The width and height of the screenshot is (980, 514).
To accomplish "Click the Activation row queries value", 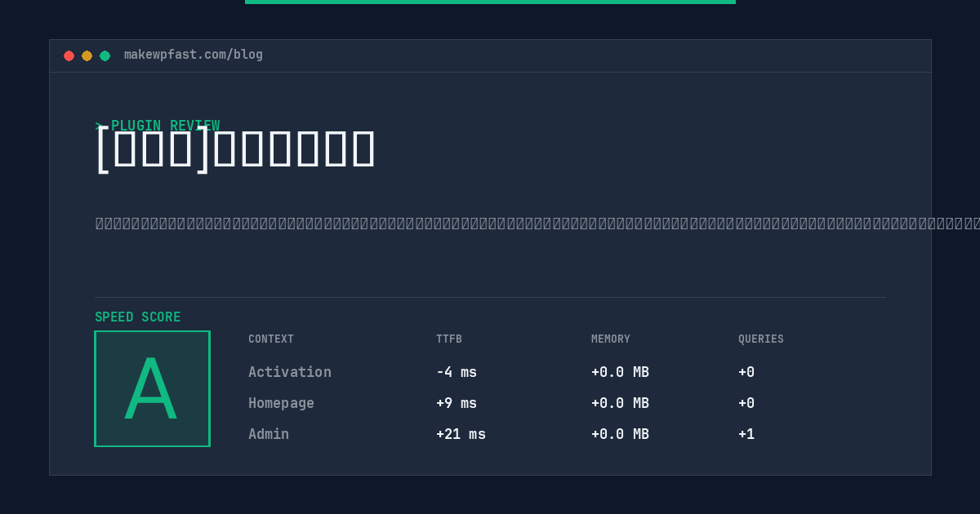I will point(746,372).
